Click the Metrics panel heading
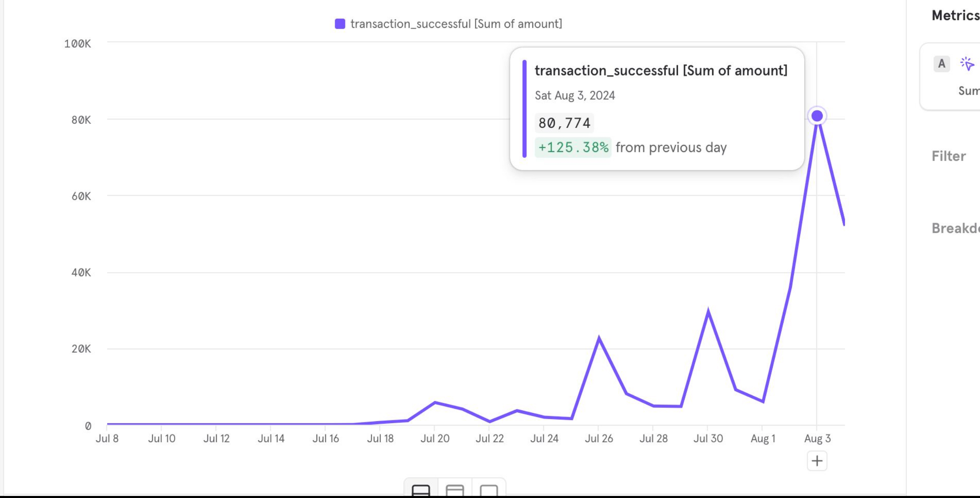This screenshot has width=980, height=498. point(955,16)
